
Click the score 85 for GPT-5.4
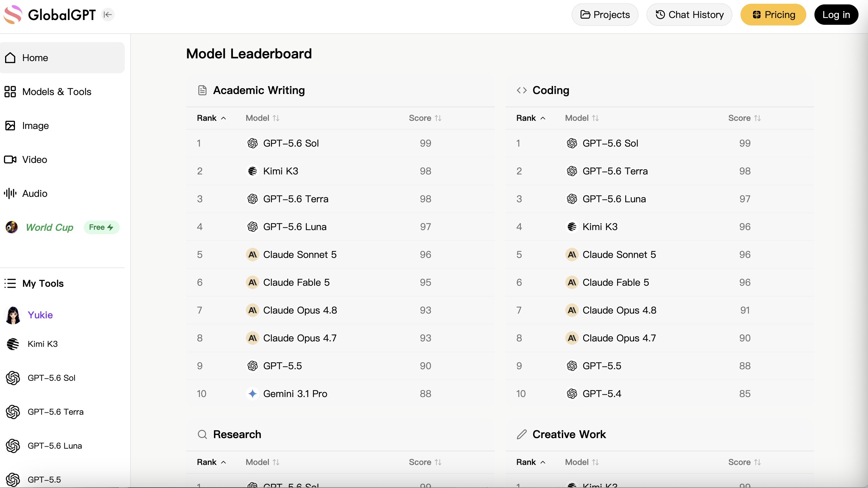[745, 394]
